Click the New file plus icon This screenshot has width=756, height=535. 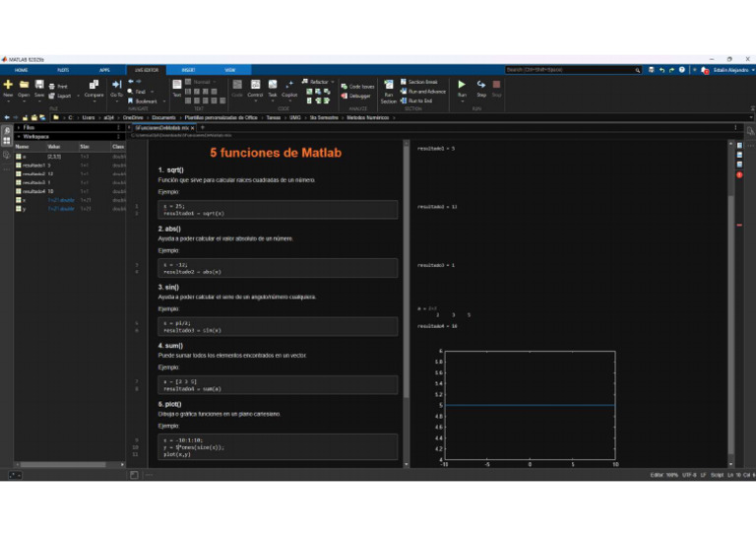click(8, 85)
